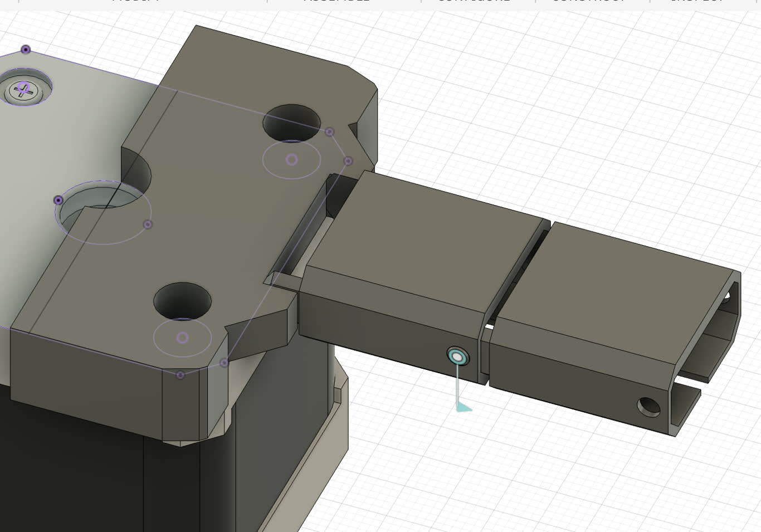Image resolution: width=761 pixels, height=532 pixels.
Task: Pick the sketch point above the Phillips screw
Action: coord(26,50)
